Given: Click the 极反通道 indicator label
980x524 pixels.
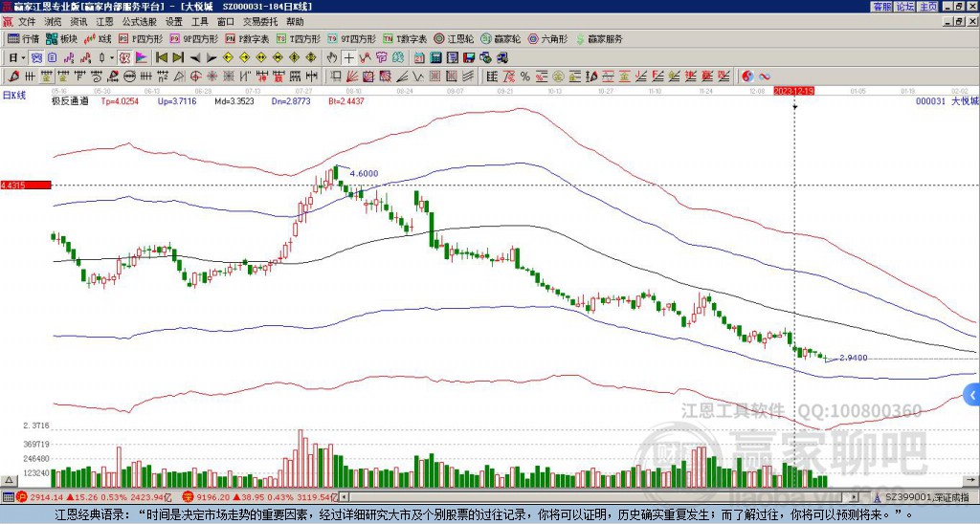Looking at the screenshot, I should tap(69, 100).
